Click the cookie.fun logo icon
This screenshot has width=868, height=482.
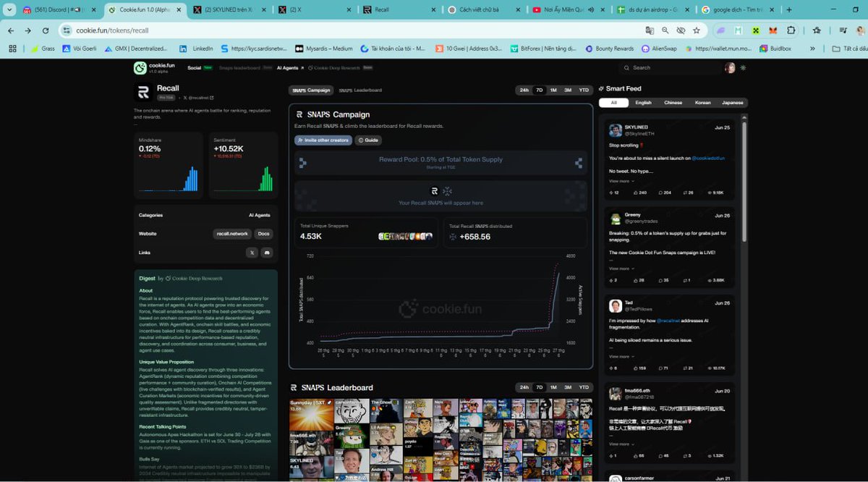(x=140, y=68)
